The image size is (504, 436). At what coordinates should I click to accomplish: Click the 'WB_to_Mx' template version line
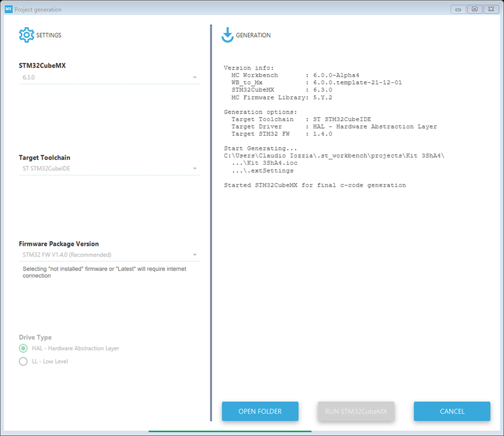point(316,82)
